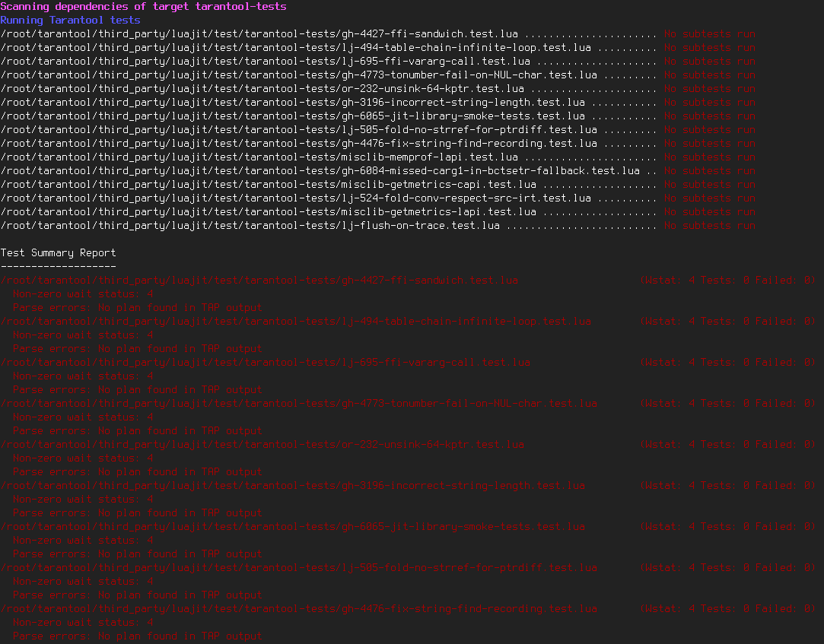This screenshot has width=824, height=644.
Task: Select red lj-494-table-chain-infinite-loop.test.lua summary path
Action: tap(295, 321)
